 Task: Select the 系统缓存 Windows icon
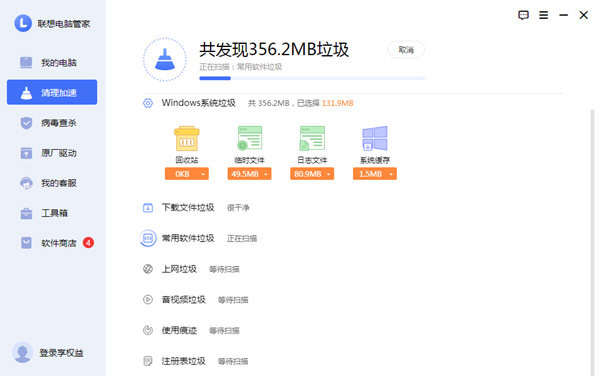click(375, 138)
